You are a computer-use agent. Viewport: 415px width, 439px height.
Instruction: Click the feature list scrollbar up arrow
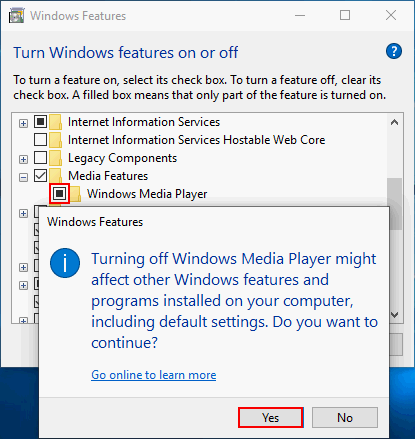(x=395, y=122)
